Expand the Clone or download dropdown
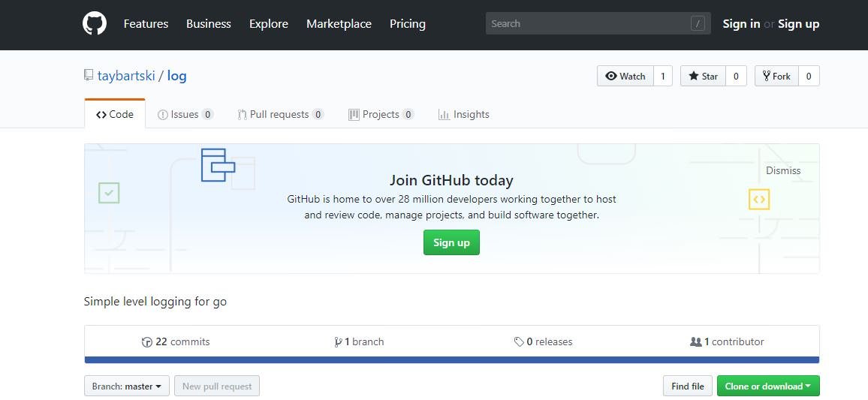This screenshot has width=868, height=400. coord(768,386)
